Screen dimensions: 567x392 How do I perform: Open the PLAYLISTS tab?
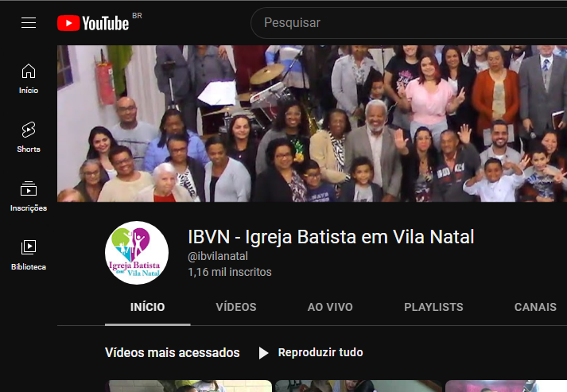coord(433,307)
